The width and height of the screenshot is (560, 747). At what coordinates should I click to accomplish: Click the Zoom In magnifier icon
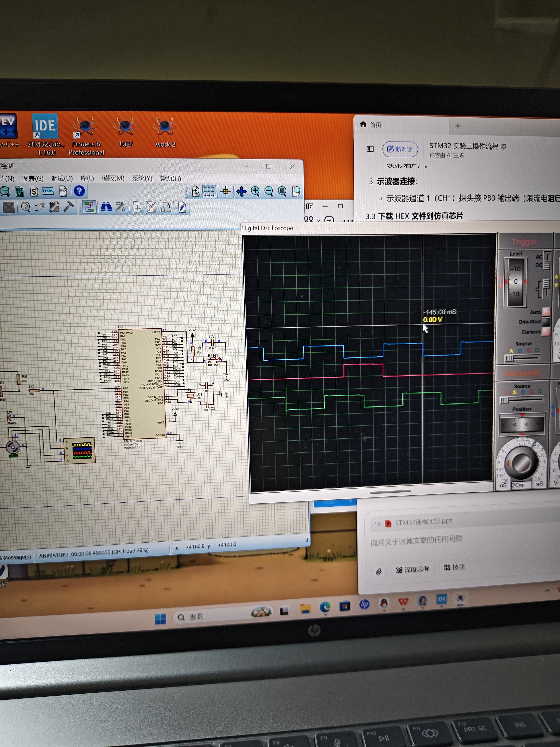[x=255, y=191]
